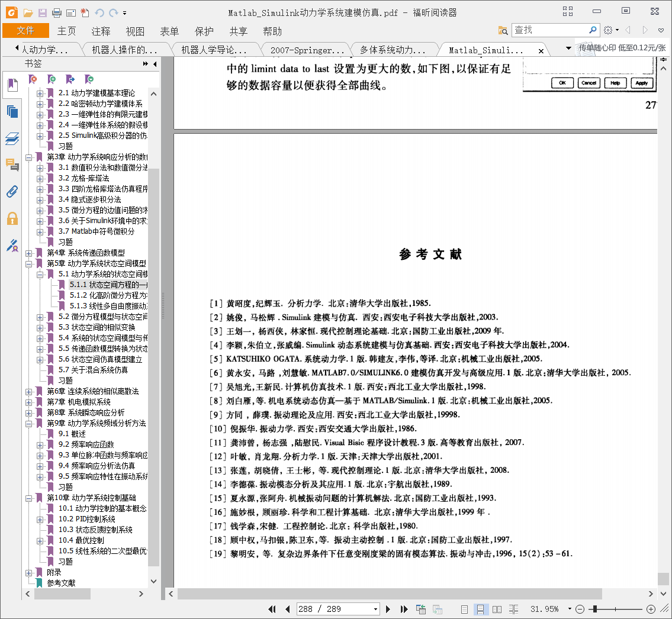Open the document tab list dropdown arrow
Screen dimensions: 672x619
[x=569, y=49]
